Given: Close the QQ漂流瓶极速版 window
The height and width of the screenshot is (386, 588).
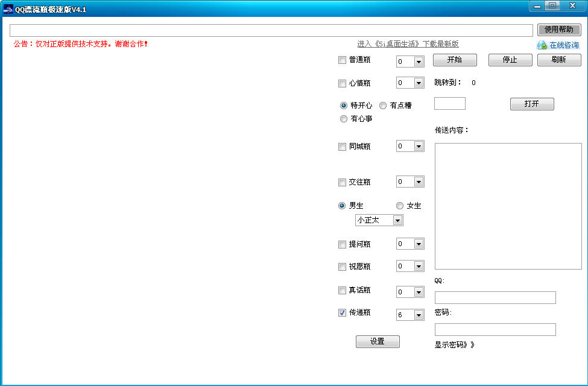Looking at the screenshot, I should pyautogui.click(x=573, y=6).
